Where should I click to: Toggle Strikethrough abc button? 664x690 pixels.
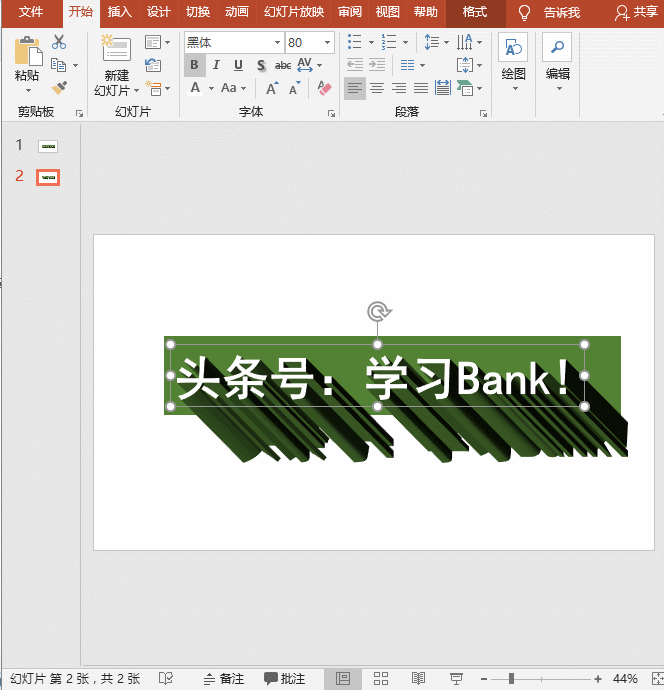282,65
